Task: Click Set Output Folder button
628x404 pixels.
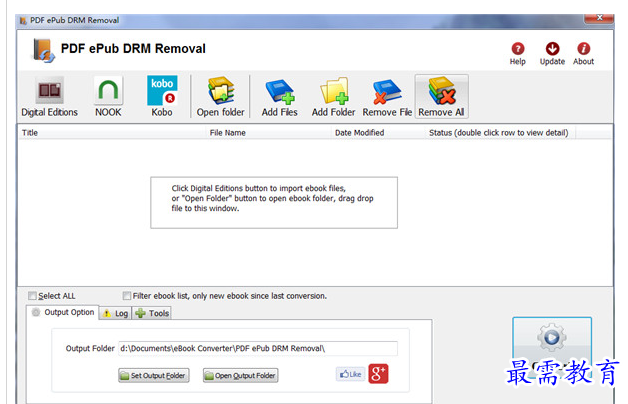Action: (x=154, y=376)
